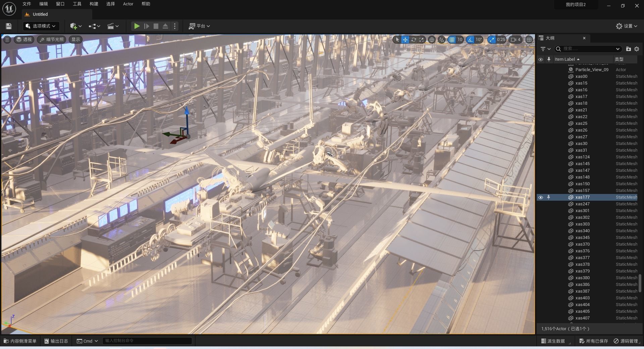Maximize or restore viewport layout icon
The image size is (644, 349).
coord(529,40)
